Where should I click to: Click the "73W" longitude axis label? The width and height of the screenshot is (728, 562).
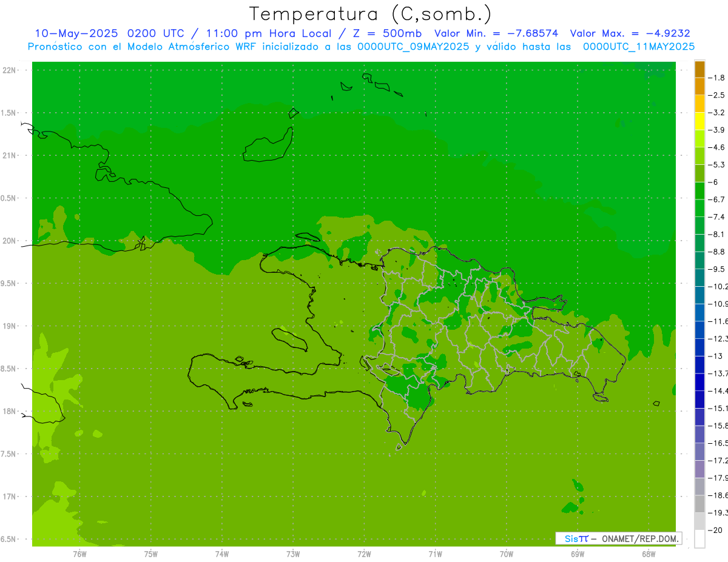[x=292, y=554]
